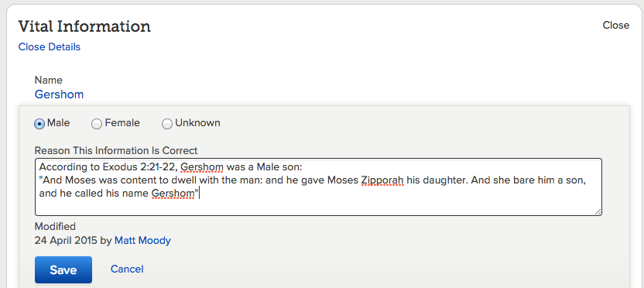This screenshot has width=644, height=288.
Task: Place cursor after the closing quote in the reason text
Action: (199, 193)
